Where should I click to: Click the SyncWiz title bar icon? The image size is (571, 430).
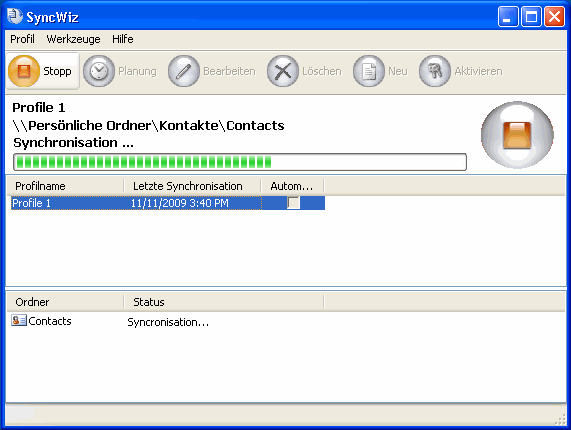coord(15,16)
